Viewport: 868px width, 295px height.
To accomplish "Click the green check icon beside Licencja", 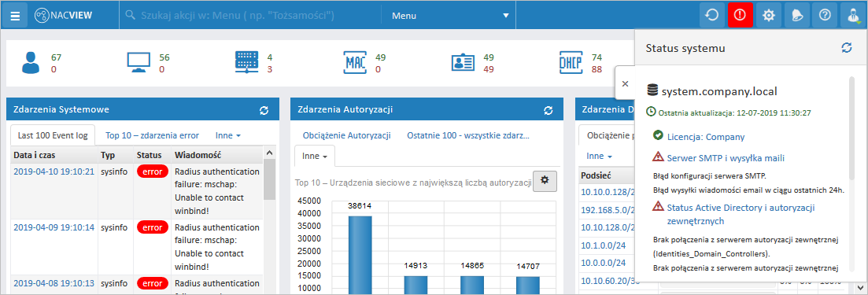I will [x=658, y=135].
